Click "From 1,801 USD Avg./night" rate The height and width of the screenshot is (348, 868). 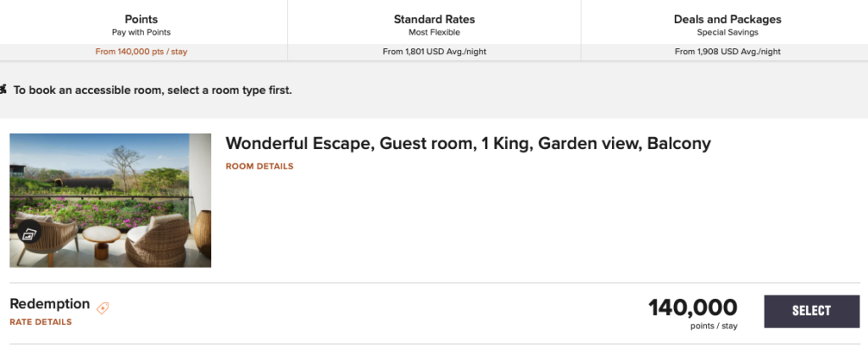click(434, 52)
